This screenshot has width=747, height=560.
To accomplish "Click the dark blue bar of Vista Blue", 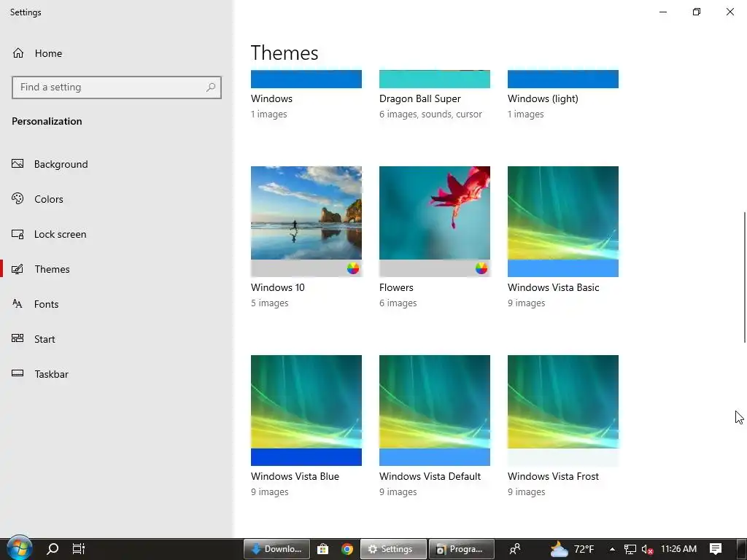I will pos(306,457).
